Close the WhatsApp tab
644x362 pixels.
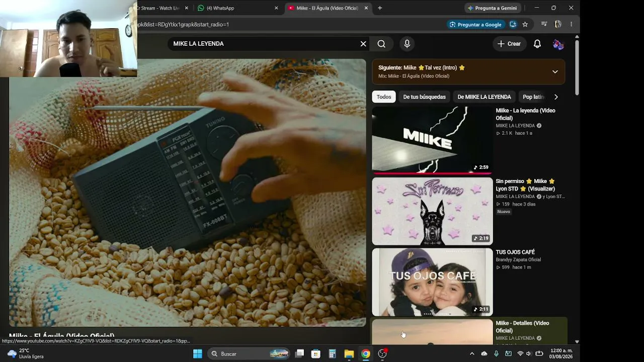point(276,8)
